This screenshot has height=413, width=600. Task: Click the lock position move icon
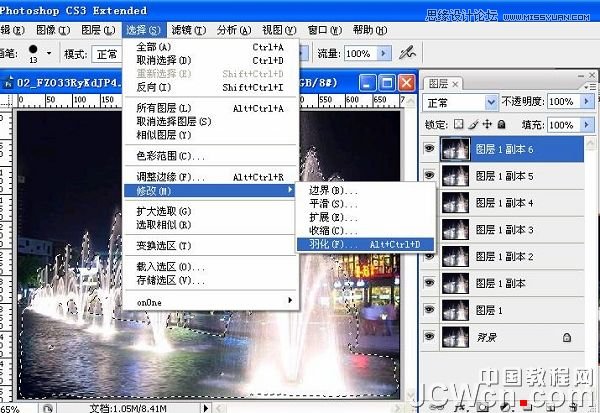[489, 125]
